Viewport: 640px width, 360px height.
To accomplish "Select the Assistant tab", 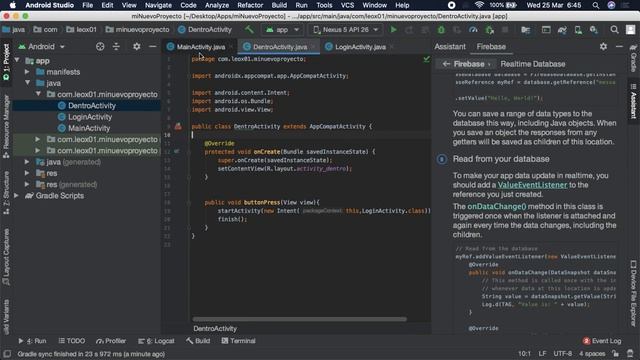I will tap(449, 47).
